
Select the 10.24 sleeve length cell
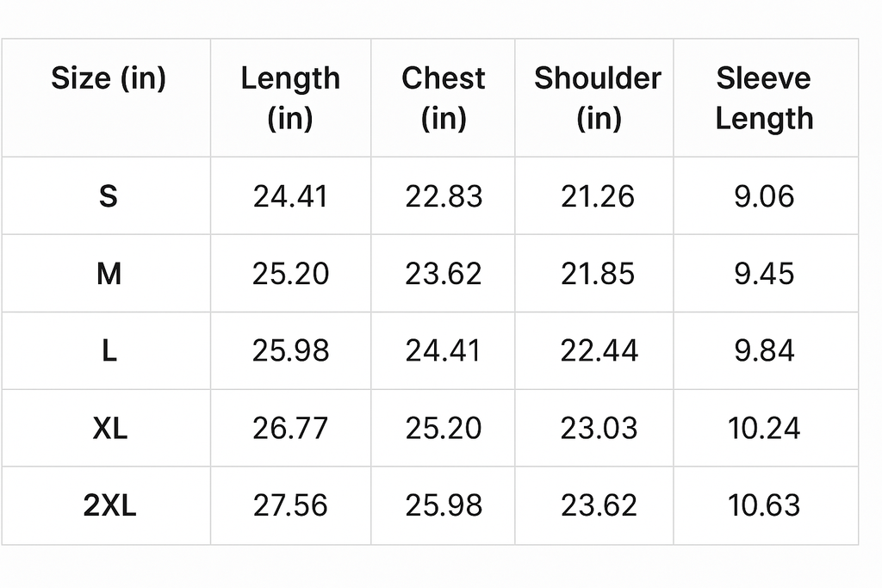point(764,428)
